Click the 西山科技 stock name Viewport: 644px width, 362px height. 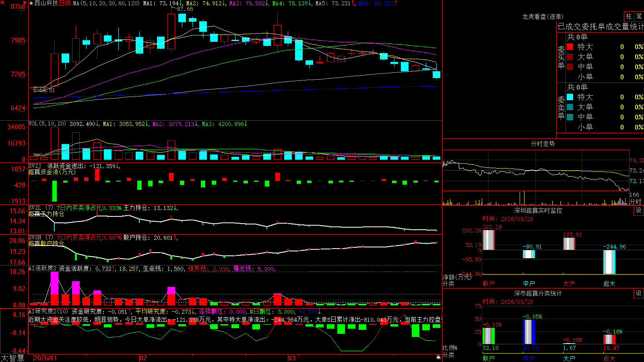coord(46,3)
